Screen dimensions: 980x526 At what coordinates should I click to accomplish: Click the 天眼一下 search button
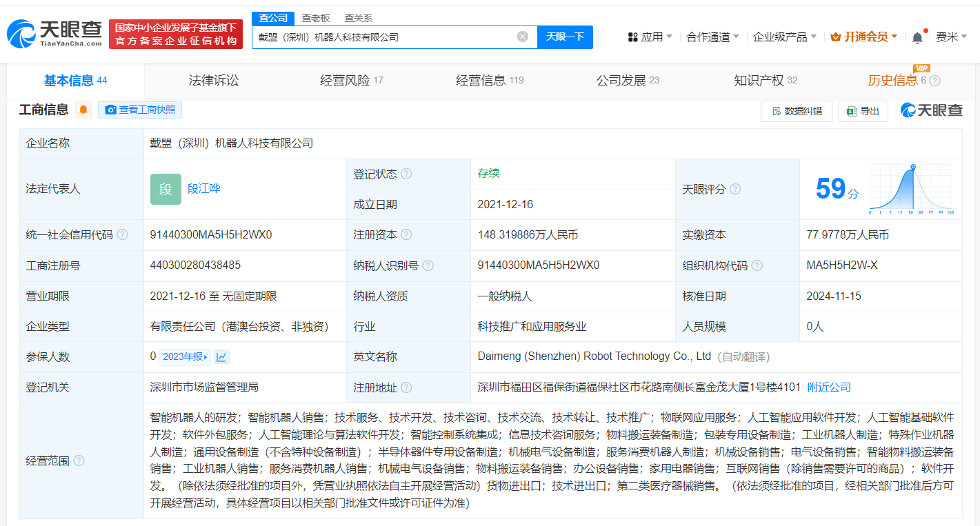tap(565, 37)
